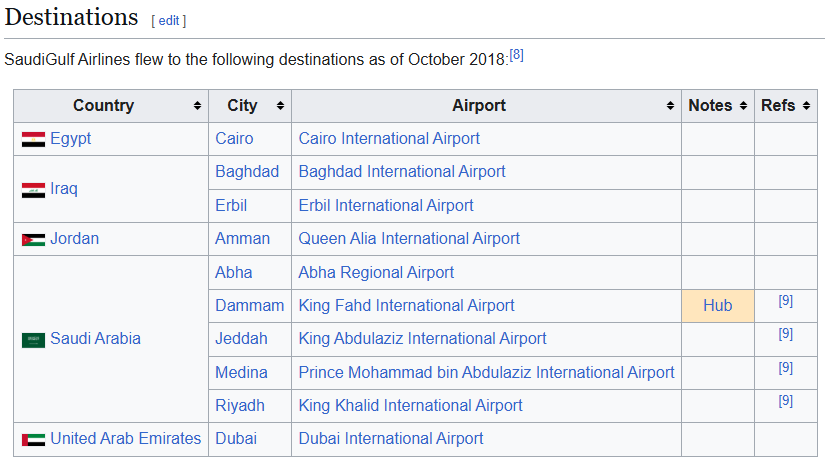Image resolution: width=825 pixels, height=464 pixels.
Task: Open Queen Alia International Airport link
Action: (x=409, y=239)
